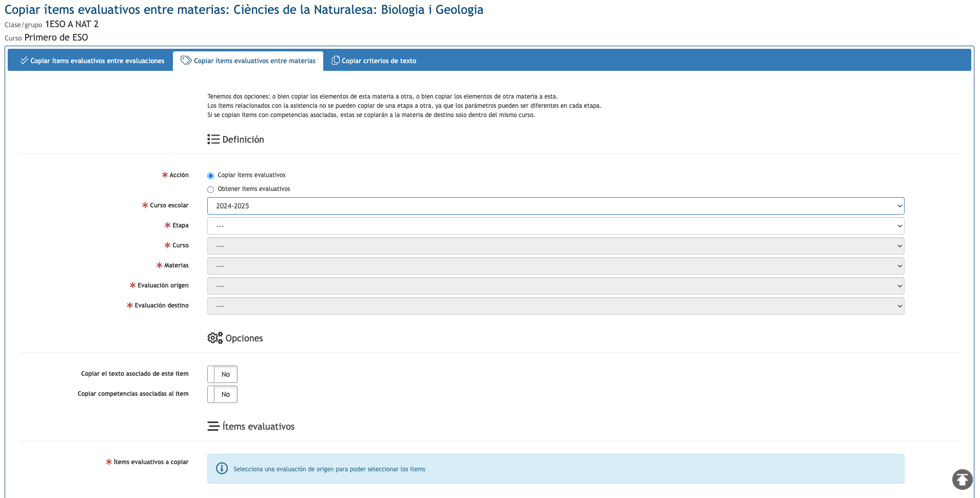Click the copy icon on criterios de texto tab
The image size is (980, 498).
point(336,60)
